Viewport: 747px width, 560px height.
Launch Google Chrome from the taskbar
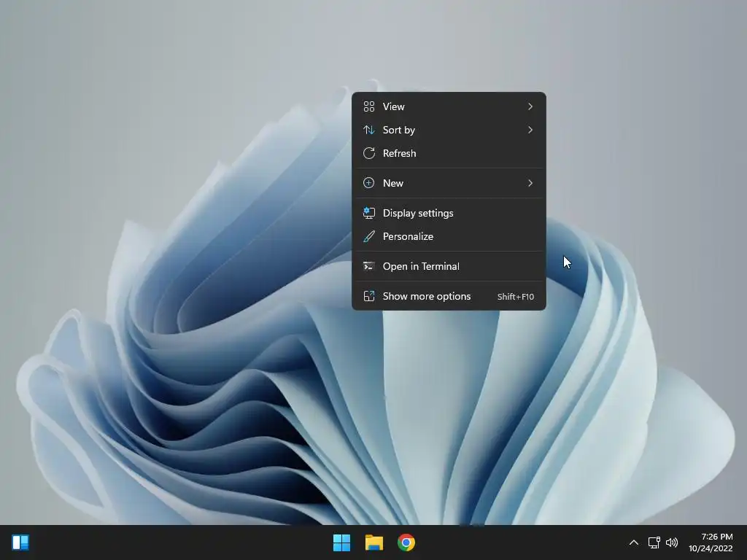[406, 542]
